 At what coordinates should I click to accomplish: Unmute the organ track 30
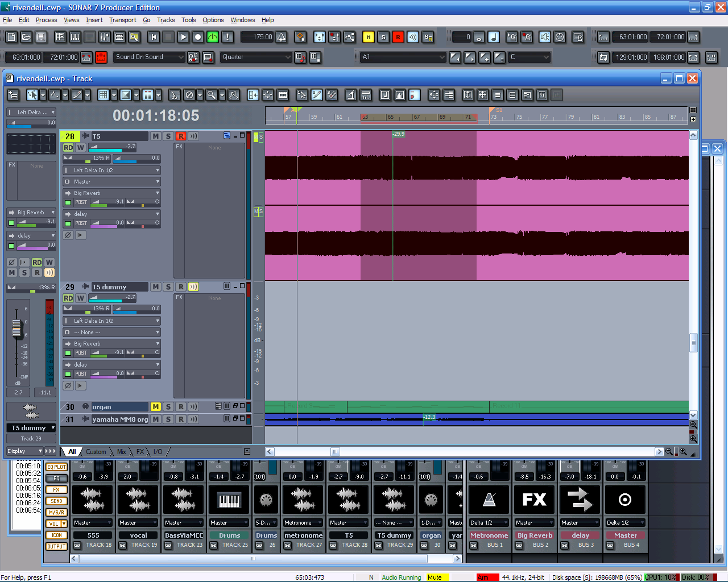pyautogui.click(x=155, y=407)
